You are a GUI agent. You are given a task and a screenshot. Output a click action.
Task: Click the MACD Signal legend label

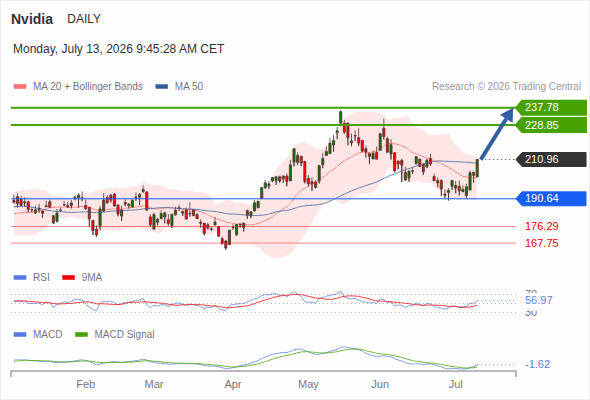click(125, 335)
